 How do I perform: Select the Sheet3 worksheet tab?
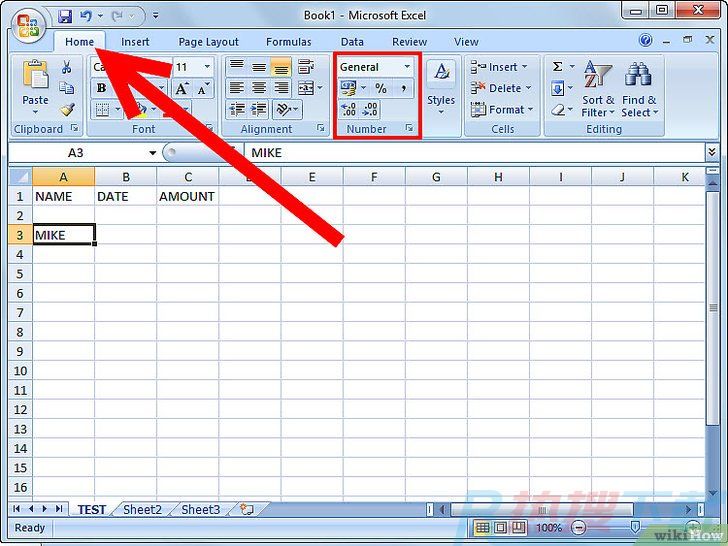click(201, 509)
